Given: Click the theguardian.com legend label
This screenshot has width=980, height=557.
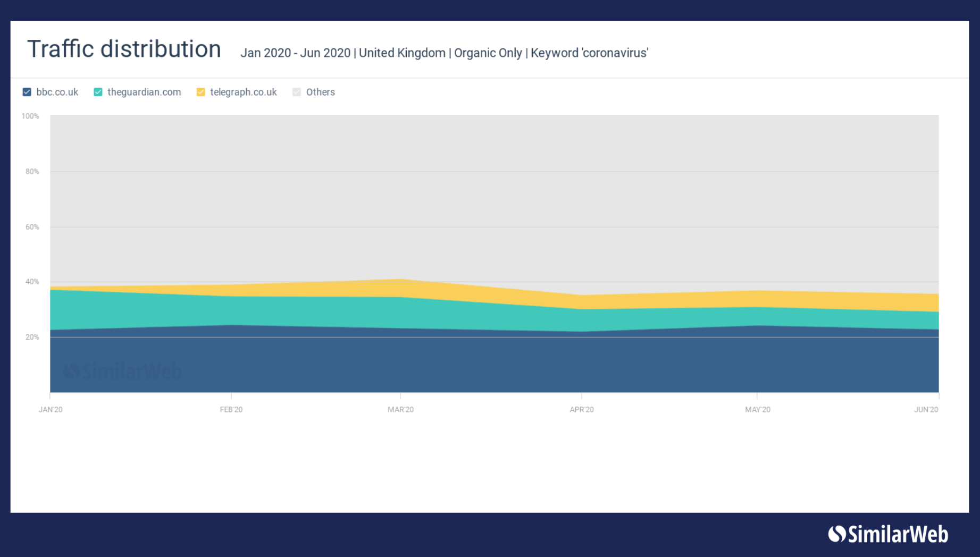Looking at the screenshot, I should [x=144, y=92].
